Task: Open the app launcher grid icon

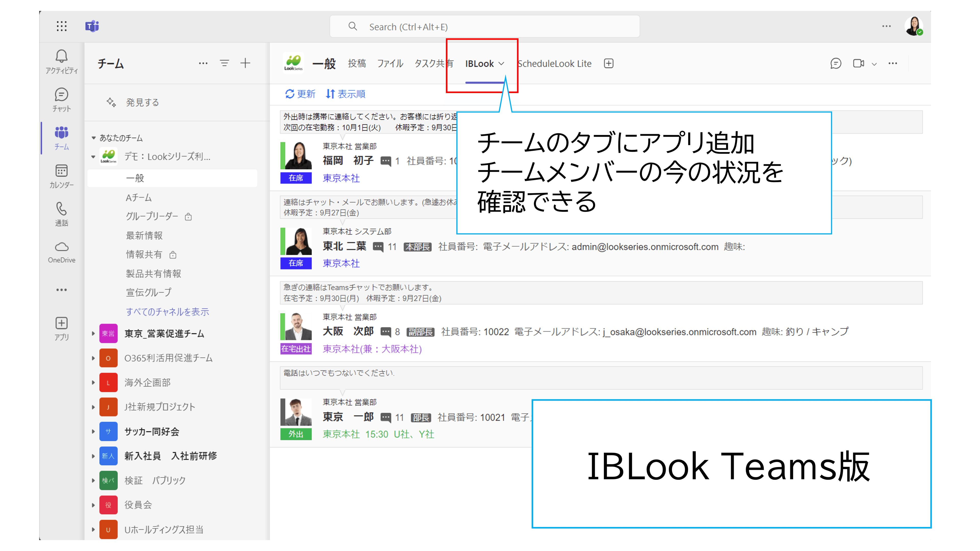Action: tap(62, 26)
